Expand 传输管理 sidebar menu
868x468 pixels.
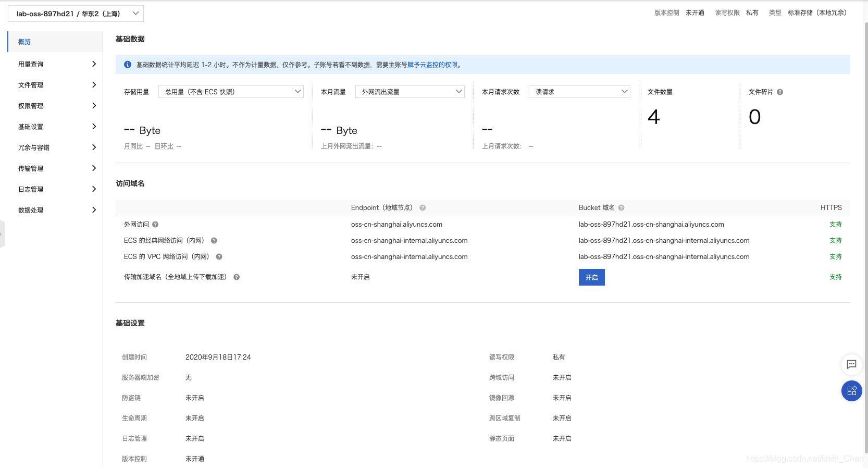coord(55,168)
